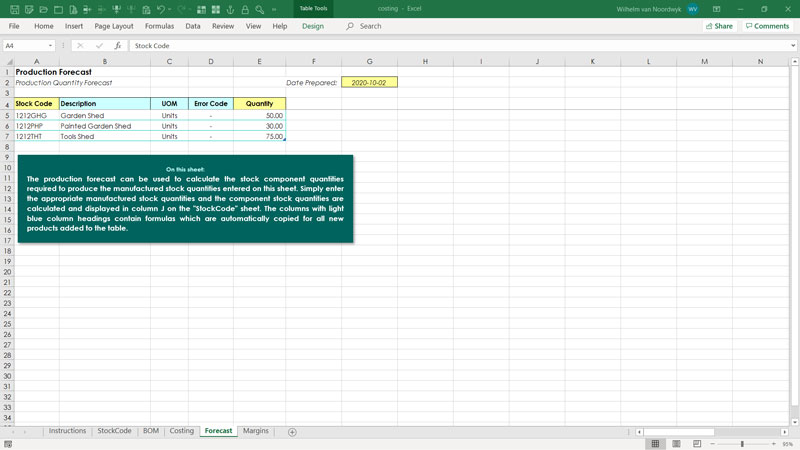Open the File menu
Viewport: 800px width, 450px height.
pos(14,26)
